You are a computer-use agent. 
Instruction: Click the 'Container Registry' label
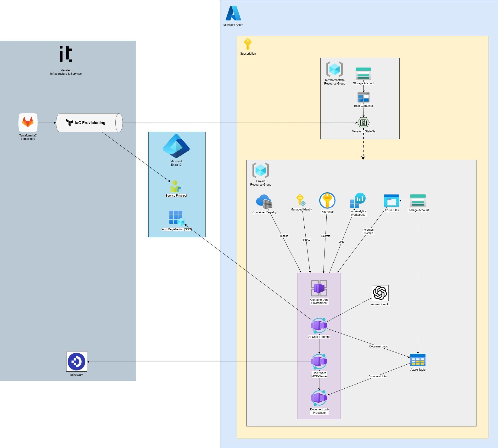264,212
